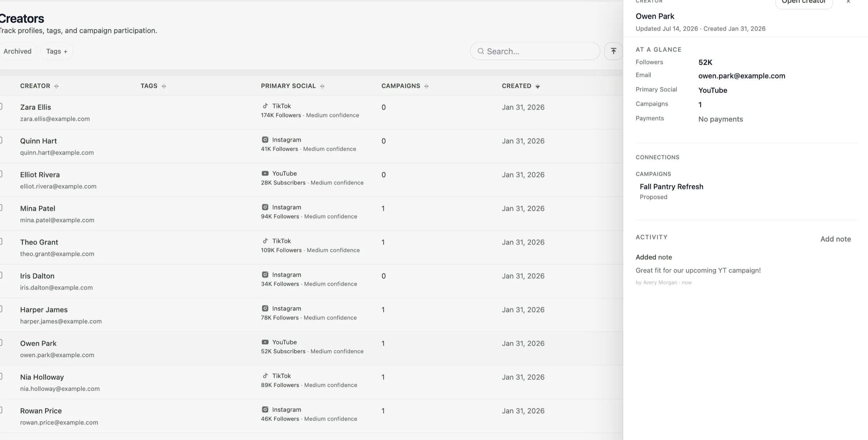This screenshot has width=868, height=440.
Task: Click the '52K Subscribers' text in Owen Park row
Action: point(283,351)
